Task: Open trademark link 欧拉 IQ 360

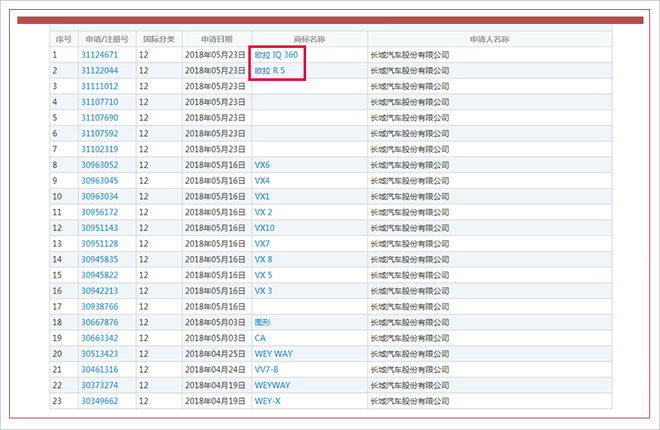Action: pos(276,54)
